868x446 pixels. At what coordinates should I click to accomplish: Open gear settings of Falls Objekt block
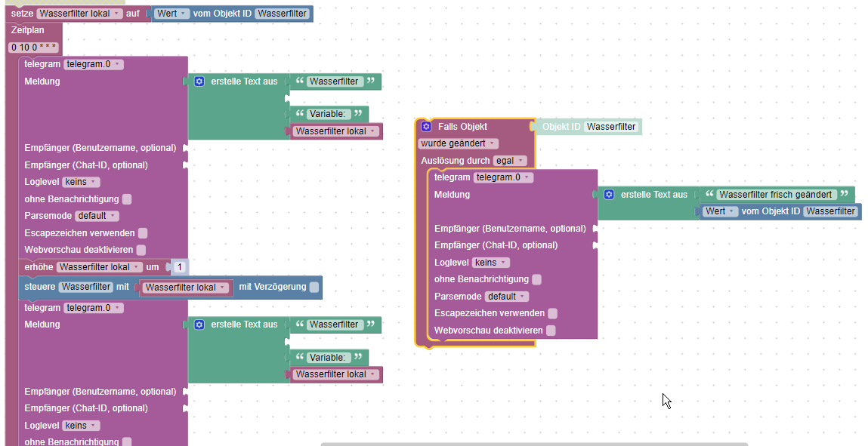pos(426,127)
